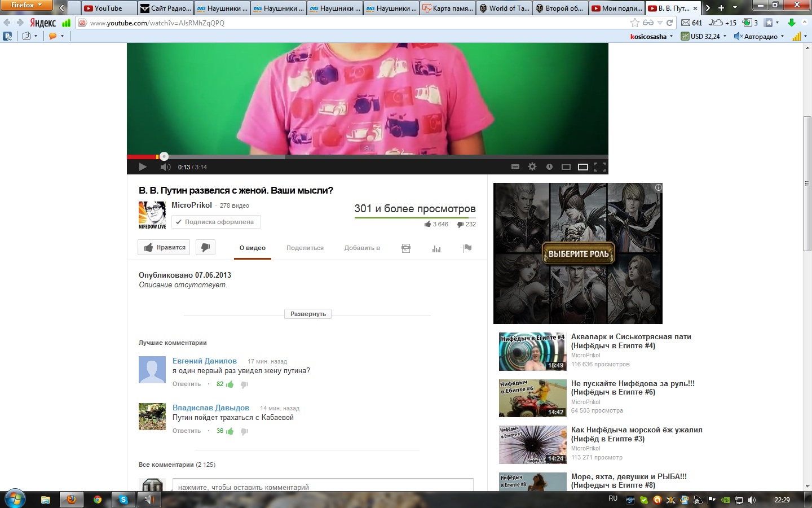Switch player to large size mode
Viewport: 812px width, 508px height.
point(583,167)
